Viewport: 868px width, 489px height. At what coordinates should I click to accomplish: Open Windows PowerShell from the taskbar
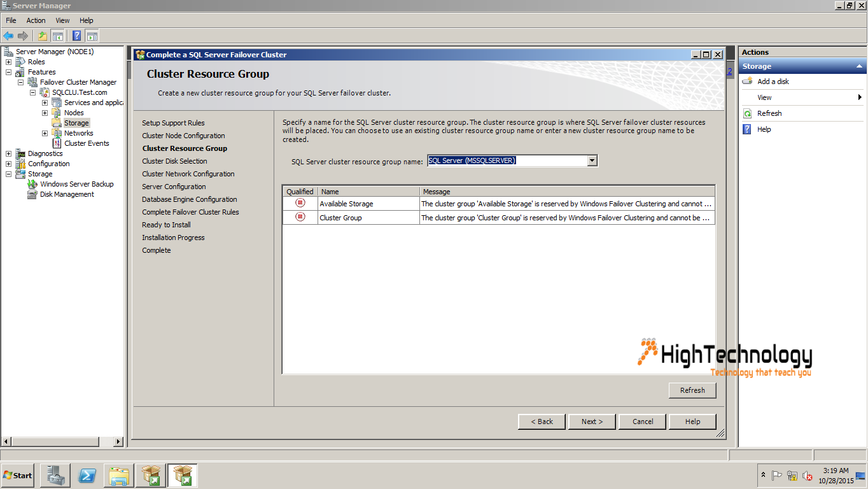tap(87, 476)
